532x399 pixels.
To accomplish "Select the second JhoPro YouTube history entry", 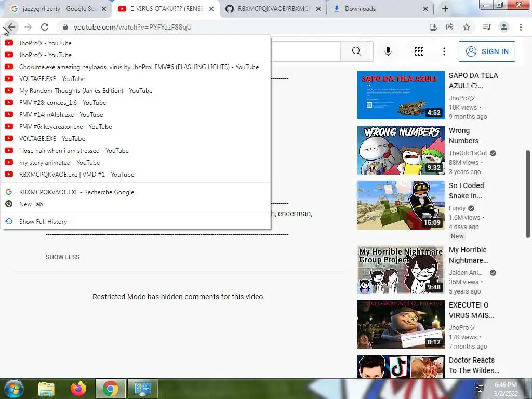I will pos(136,55).
